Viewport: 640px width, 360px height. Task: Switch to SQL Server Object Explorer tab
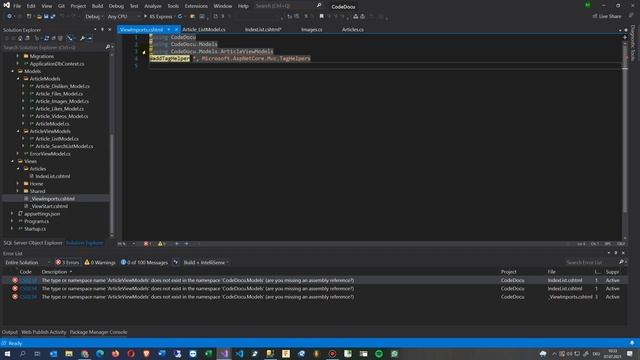click(33, 243)
